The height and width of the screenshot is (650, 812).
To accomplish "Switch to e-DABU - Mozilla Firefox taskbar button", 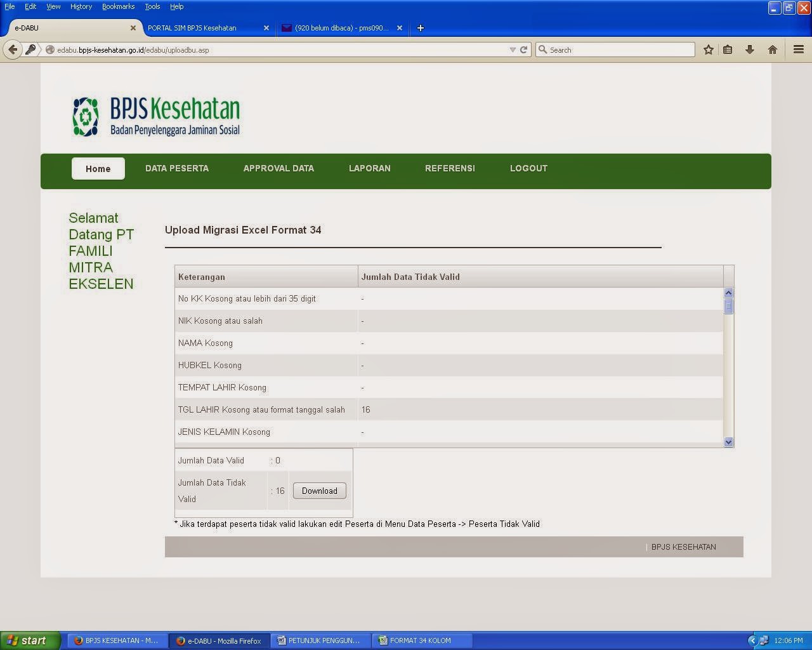I will (x=219, y=640).
